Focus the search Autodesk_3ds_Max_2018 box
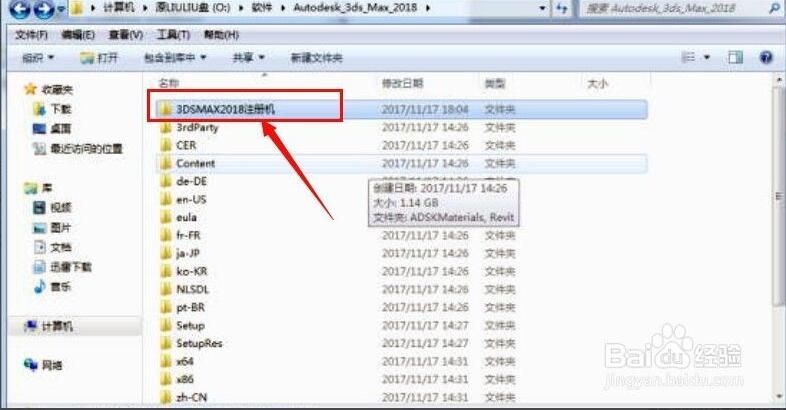 673,9
